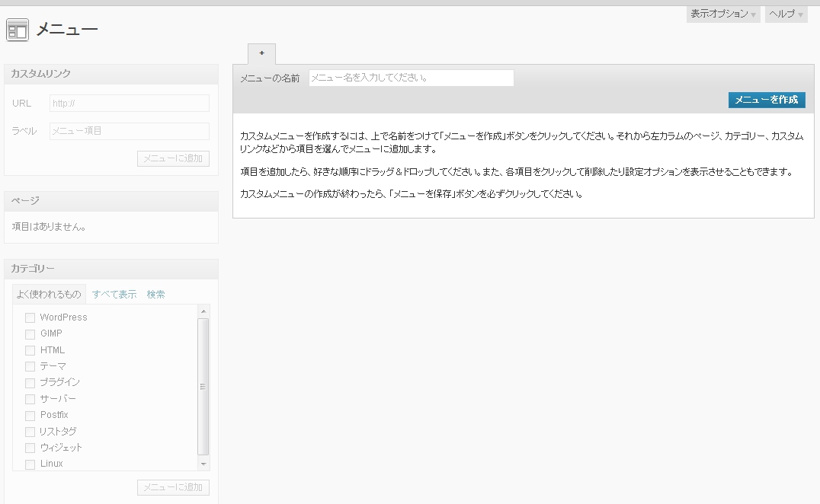Select the + tab to create a new menu
820x504 pixels.
(261, 53)
